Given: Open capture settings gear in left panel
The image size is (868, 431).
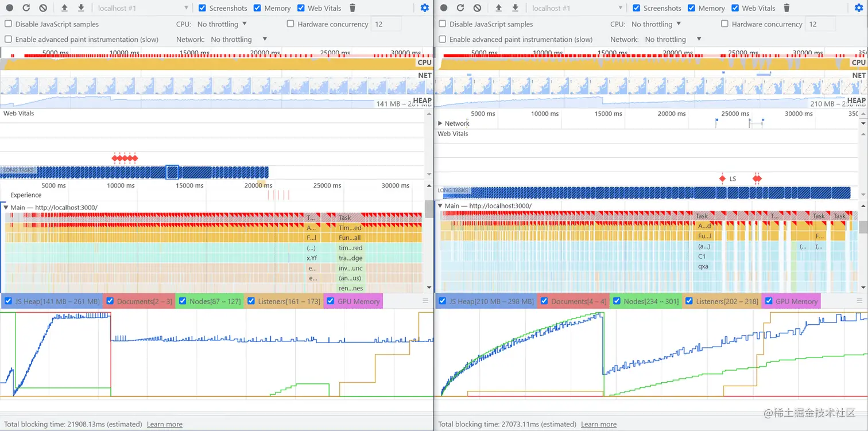Looking at the screenshot, I should click(424, 8).
